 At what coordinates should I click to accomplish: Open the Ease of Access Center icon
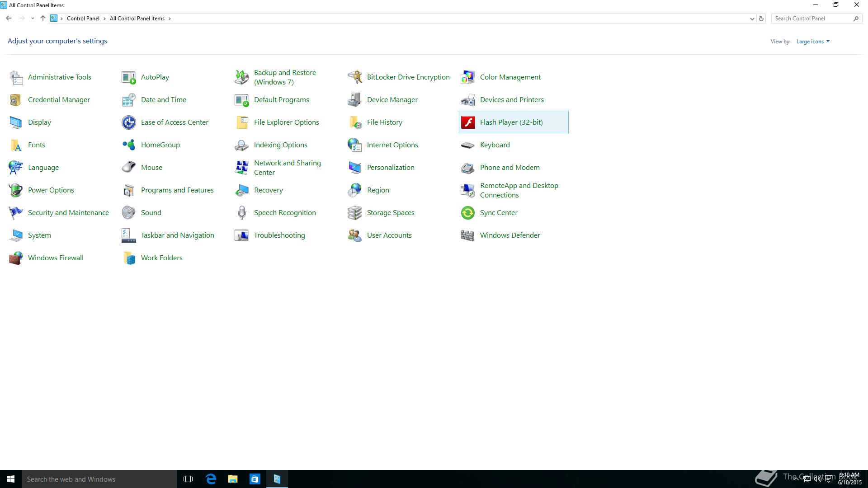129,122
